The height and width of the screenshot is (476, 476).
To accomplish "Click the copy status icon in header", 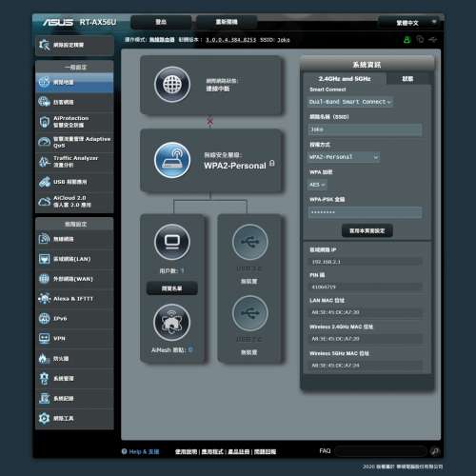I will coord(420,40).
